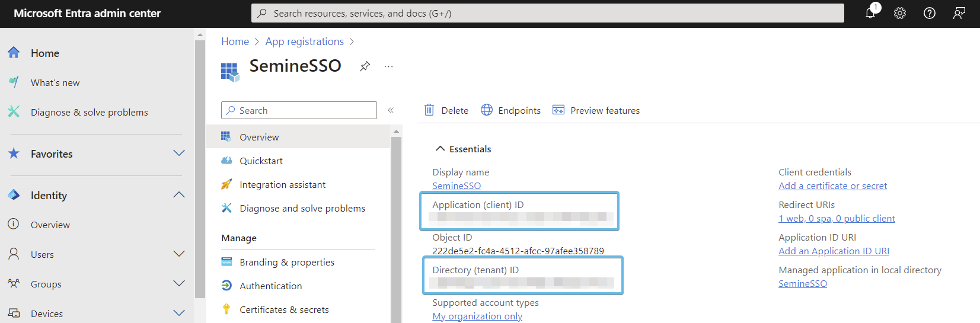
Task: Pin SemineSSO app with pin icon
Action: click(365, 66)
